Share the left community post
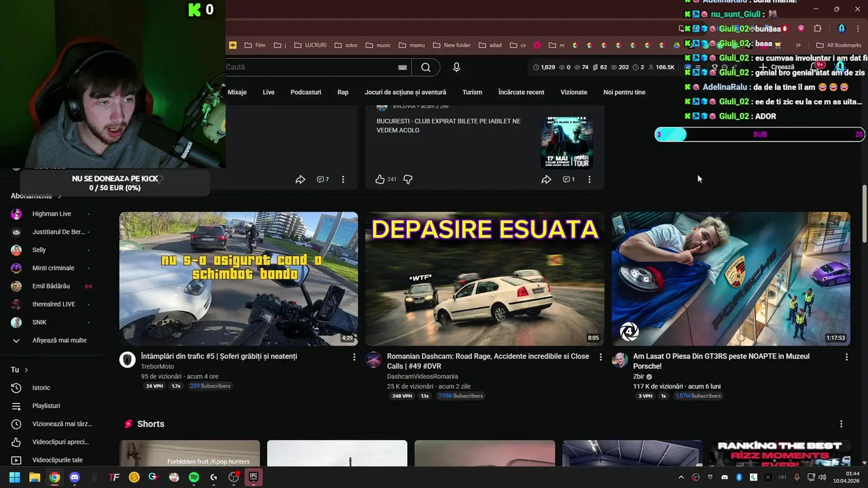The width and height of the screenshot is (868, 488). [x=300, y=180]
